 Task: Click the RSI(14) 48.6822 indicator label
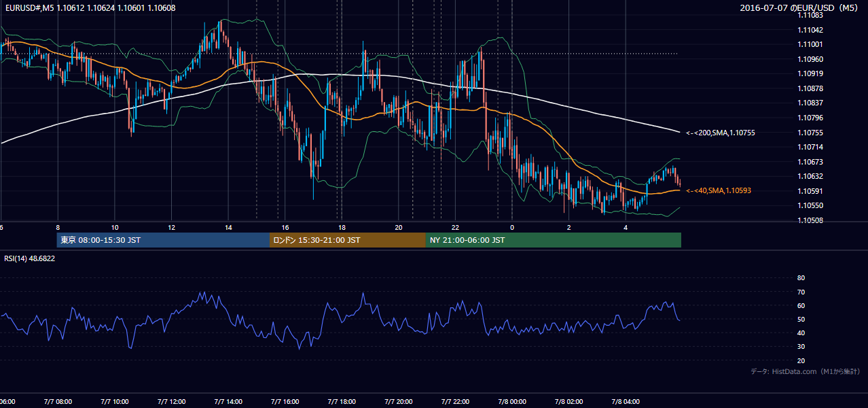30,258
